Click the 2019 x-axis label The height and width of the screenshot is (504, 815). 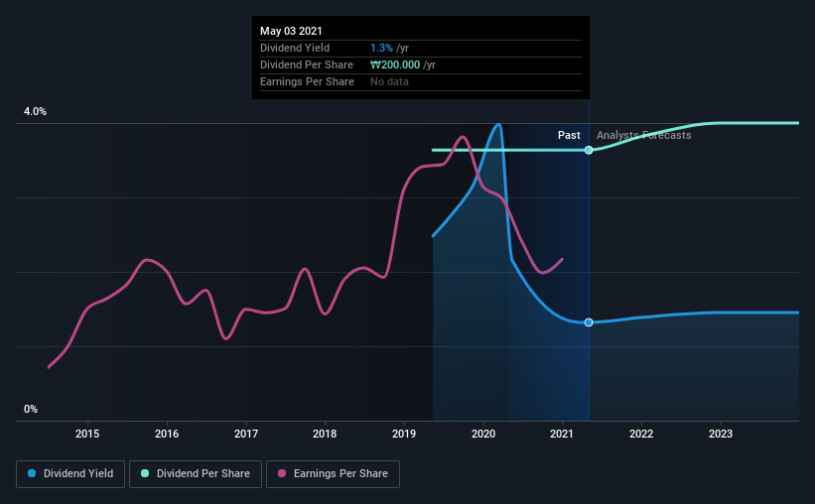coord(404,434)
